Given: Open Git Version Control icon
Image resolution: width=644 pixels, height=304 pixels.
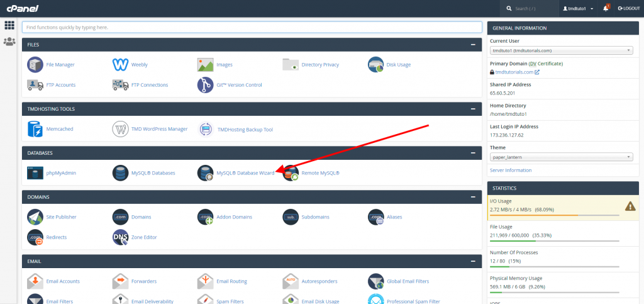Looking at the screenshot, I should click(206, 85).
